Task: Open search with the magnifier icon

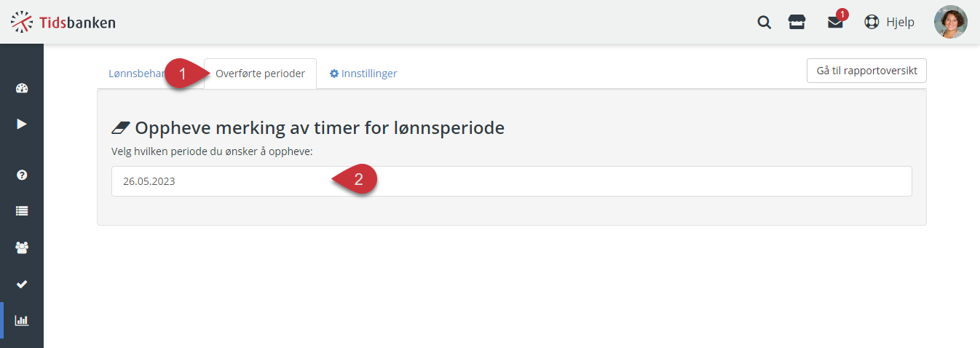Action: (x=764, y=22)
